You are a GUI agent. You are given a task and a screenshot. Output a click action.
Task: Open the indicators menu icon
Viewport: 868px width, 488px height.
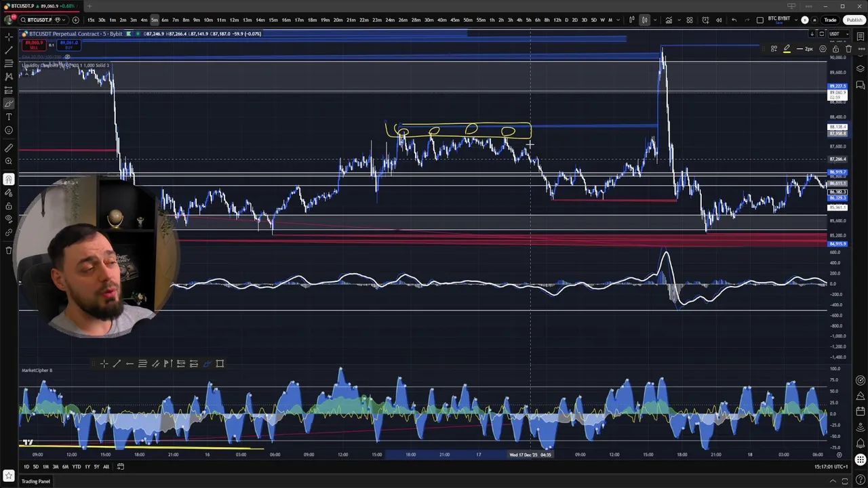click(x=669, y=20)
